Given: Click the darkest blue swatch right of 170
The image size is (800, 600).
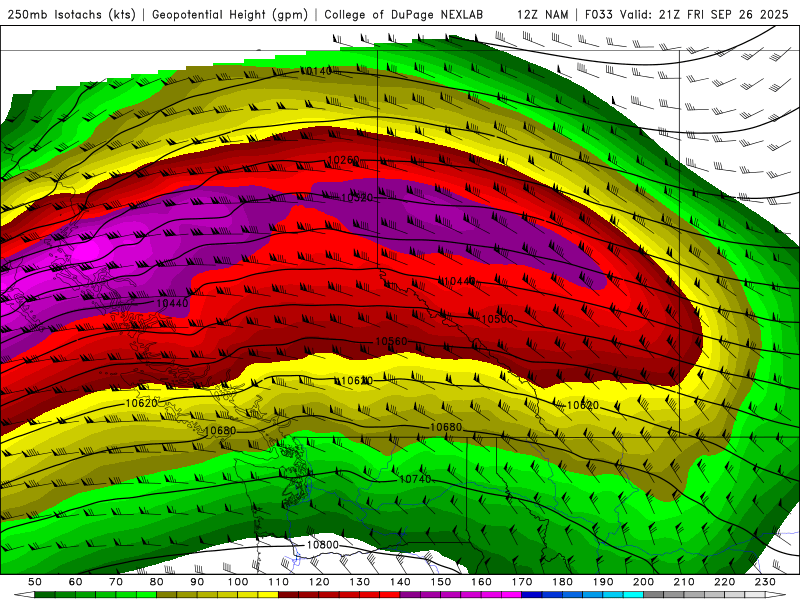Looking at the screenshot, I should [532, 595].
